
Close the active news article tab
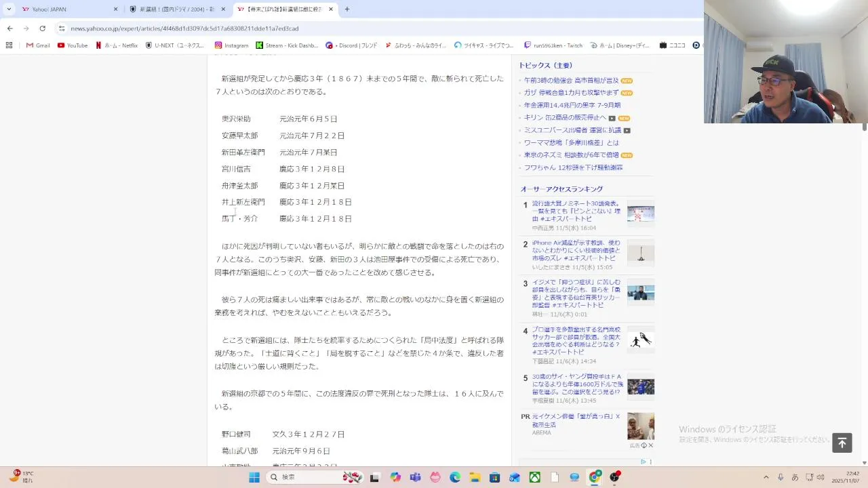[331, 9]
